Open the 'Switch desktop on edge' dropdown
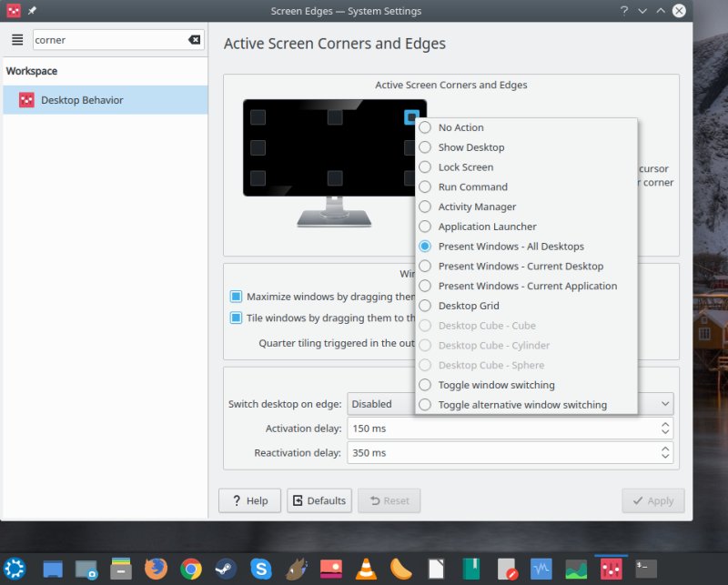Viewport: 728px width, 585px height. [x=511, y=404]
